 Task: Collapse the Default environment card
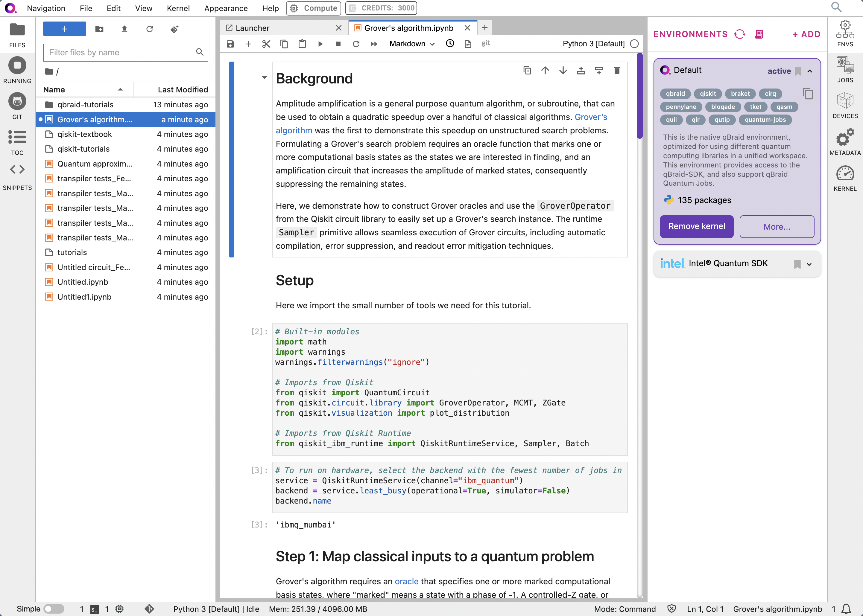pyautogui.click(x=810, y=71)
